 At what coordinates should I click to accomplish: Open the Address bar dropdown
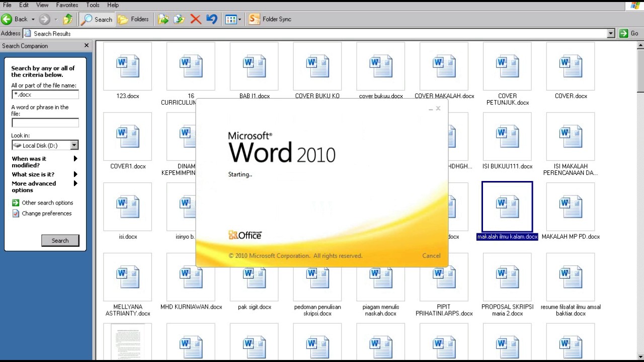pyautogui.click(x=611, y=33)
